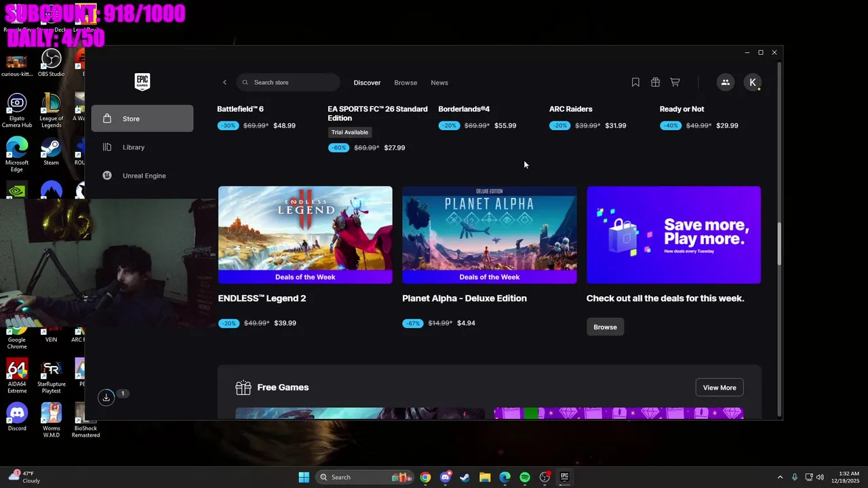Open the Epic Games logo home

point(142,82)
